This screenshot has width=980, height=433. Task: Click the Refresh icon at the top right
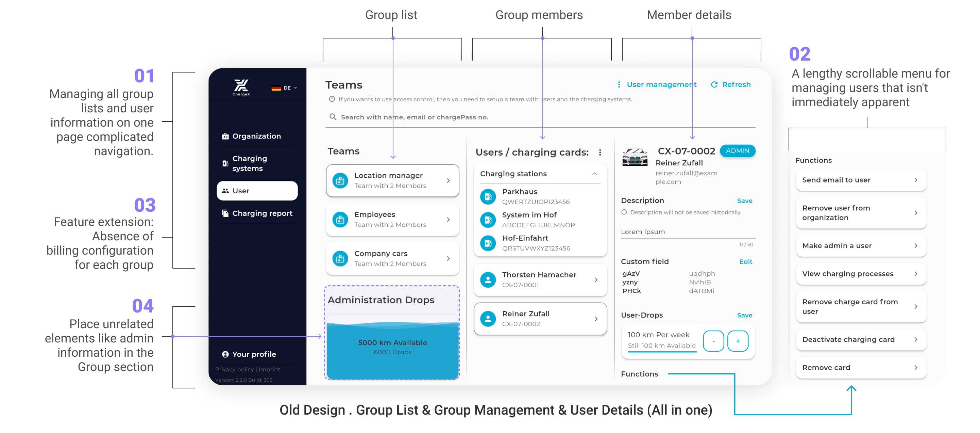coord(714,84)
